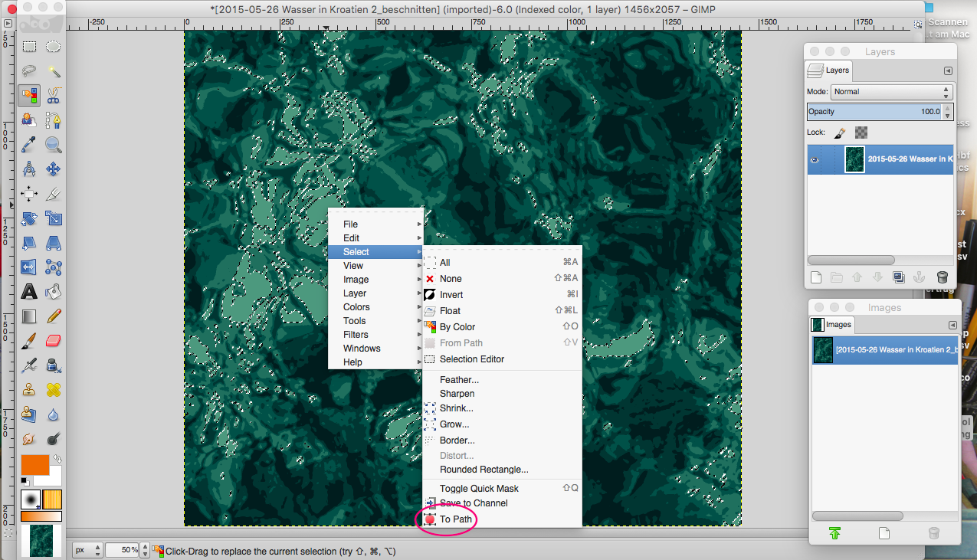This screenshot has width=977, height=560.
Task: Select the Text tool
Action: point(29,292)
